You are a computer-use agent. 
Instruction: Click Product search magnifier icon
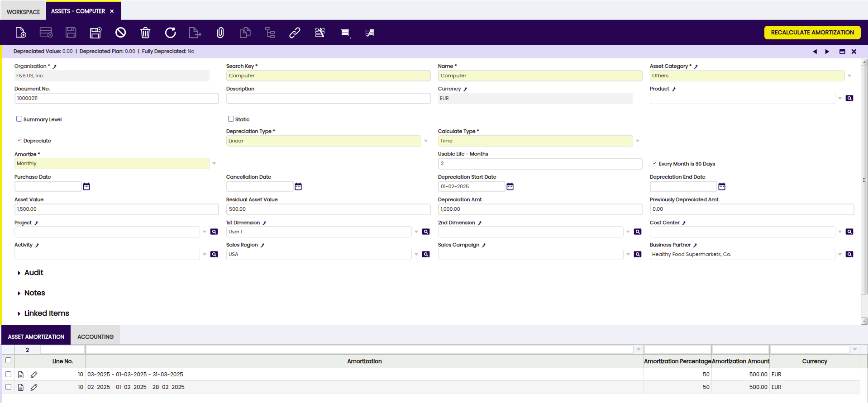coord(849,98)
